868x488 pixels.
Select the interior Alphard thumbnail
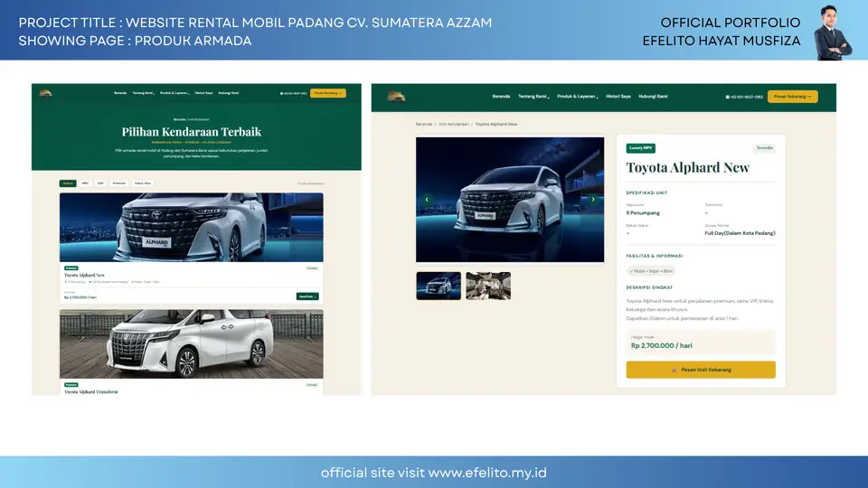pyautogui.click(x=488, y=286)
